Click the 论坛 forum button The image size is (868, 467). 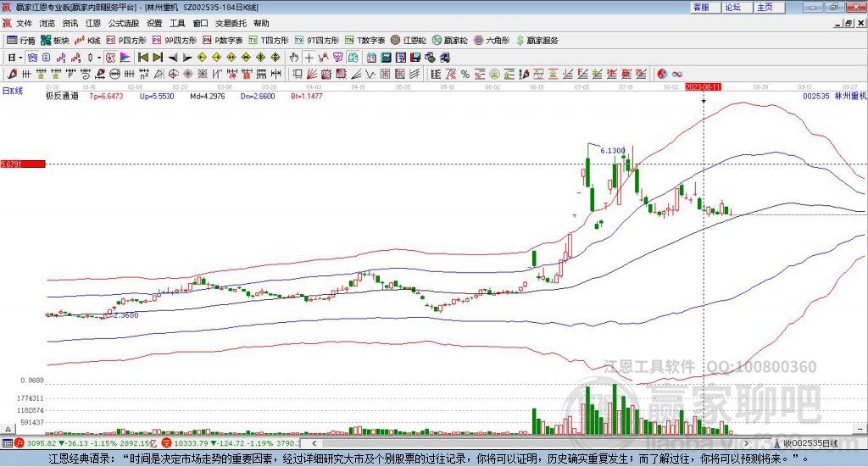[x=737, y=7]
